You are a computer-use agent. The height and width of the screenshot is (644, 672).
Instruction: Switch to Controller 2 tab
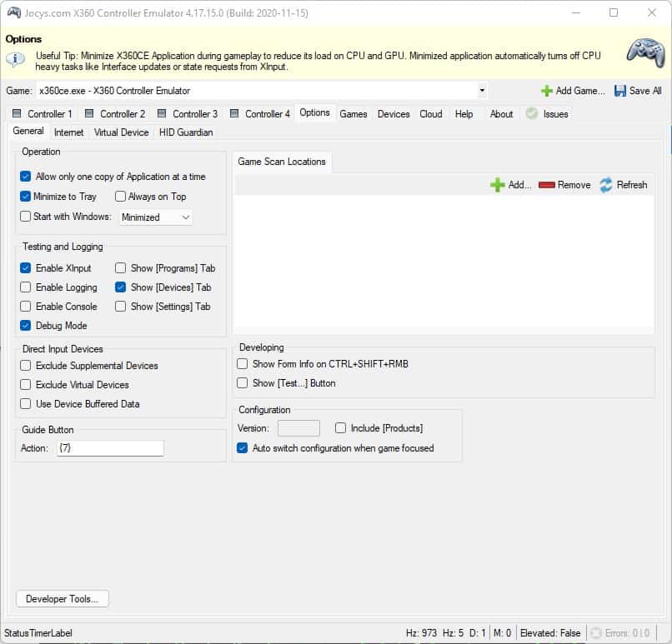(x=115, y=114)
